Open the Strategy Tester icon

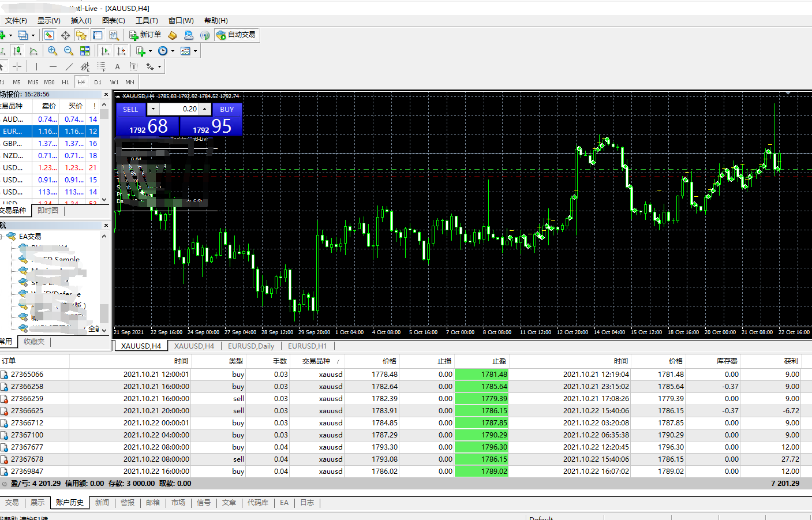tap(114, 35)
